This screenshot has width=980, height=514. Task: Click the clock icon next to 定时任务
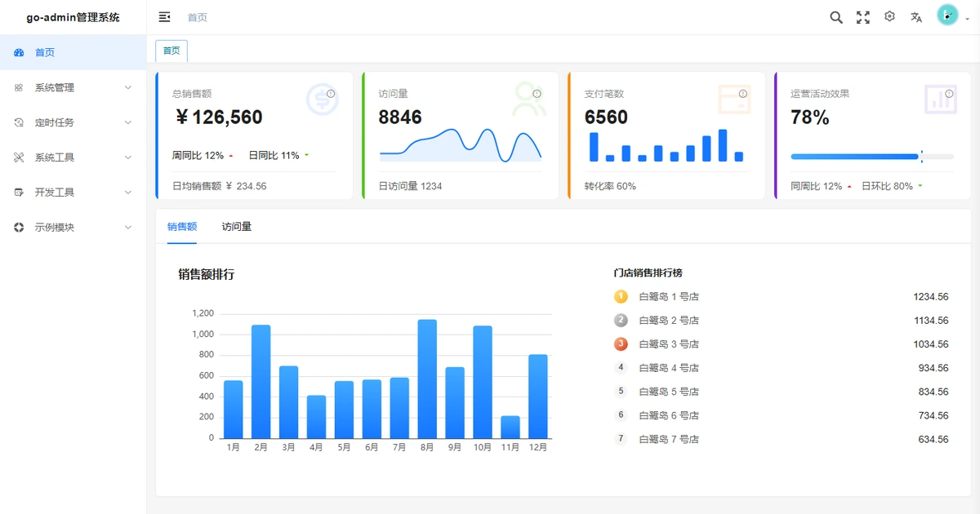tap(19, 122)
